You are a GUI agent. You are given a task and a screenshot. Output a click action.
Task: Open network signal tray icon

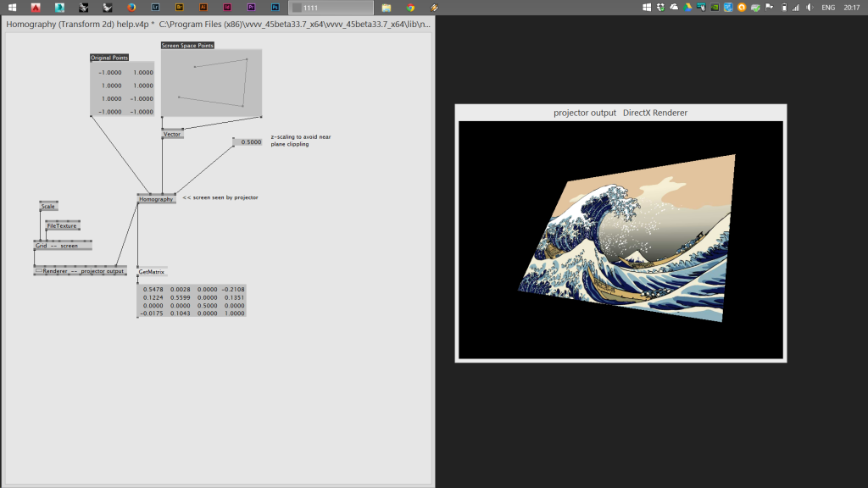point(796,7)
